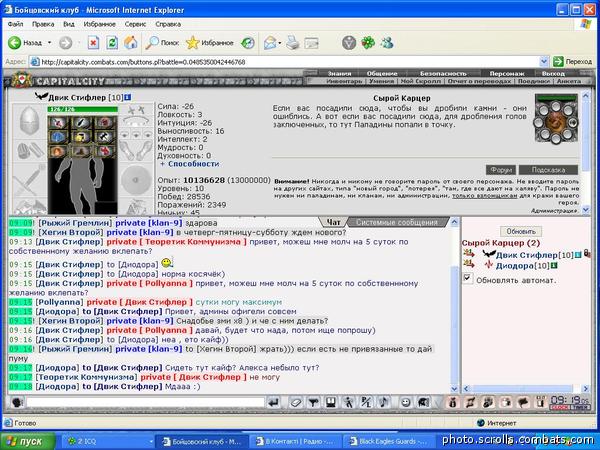Toggle the Обновлять автомат. checkbox
The image size is (600, 450).
tap(467, 278)
